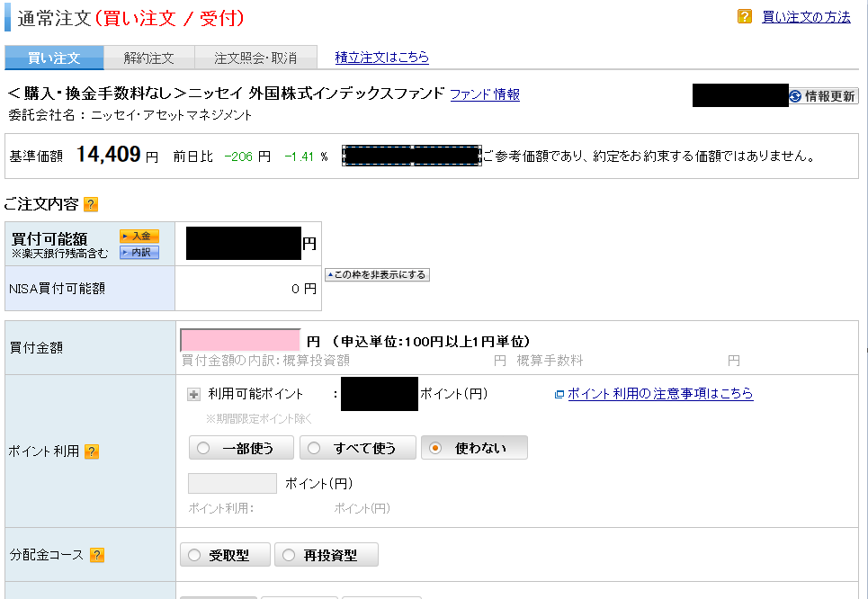868x599 pixels.
Task: Click help icon next to ポイント利用
Action: pyautogui.click(x=92, y=451)
